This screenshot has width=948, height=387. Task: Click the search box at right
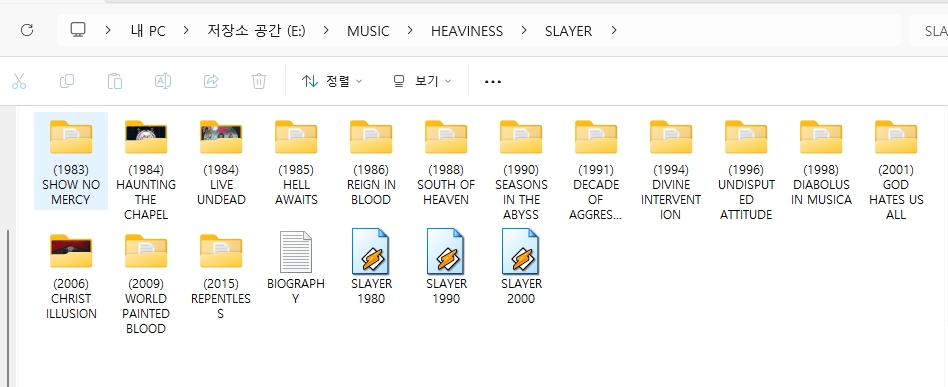(x=928, y=30)
